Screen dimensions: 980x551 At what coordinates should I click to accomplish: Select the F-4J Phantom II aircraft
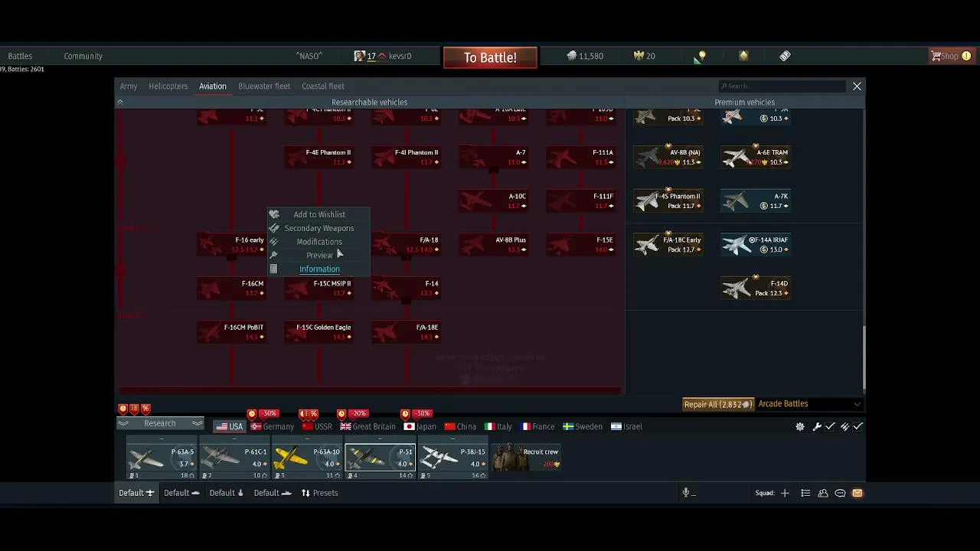tap(407, 157)
